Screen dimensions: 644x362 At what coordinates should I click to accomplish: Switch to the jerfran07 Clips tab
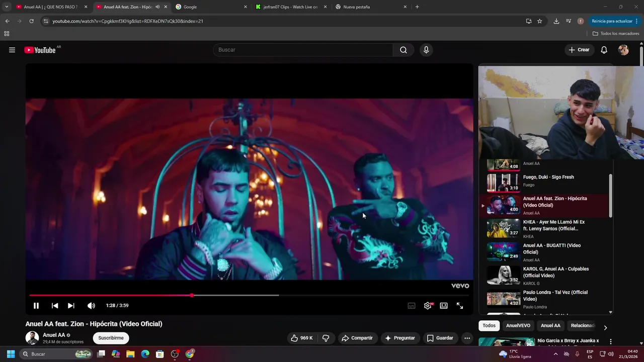291,7
